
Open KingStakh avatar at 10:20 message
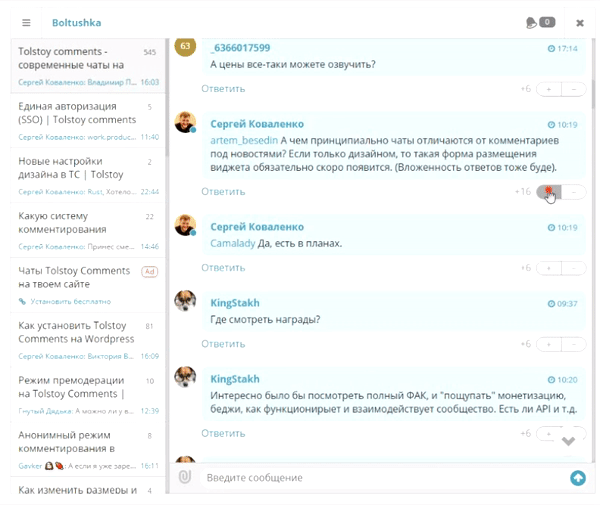coord(185,377)
